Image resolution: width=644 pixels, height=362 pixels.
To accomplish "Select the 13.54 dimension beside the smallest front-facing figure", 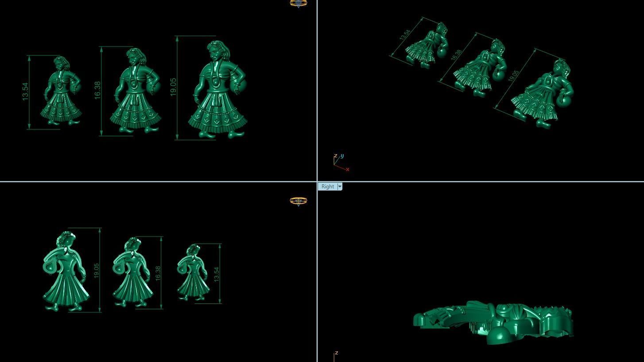I will click(x=25, y=91).
